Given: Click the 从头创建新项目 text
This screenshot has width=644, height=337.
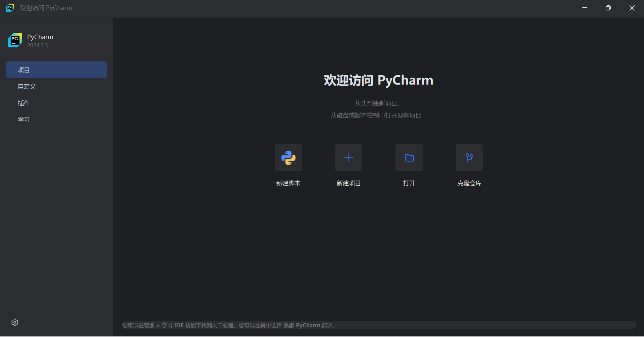Looking at the screenshot, I should click(378, 103).
